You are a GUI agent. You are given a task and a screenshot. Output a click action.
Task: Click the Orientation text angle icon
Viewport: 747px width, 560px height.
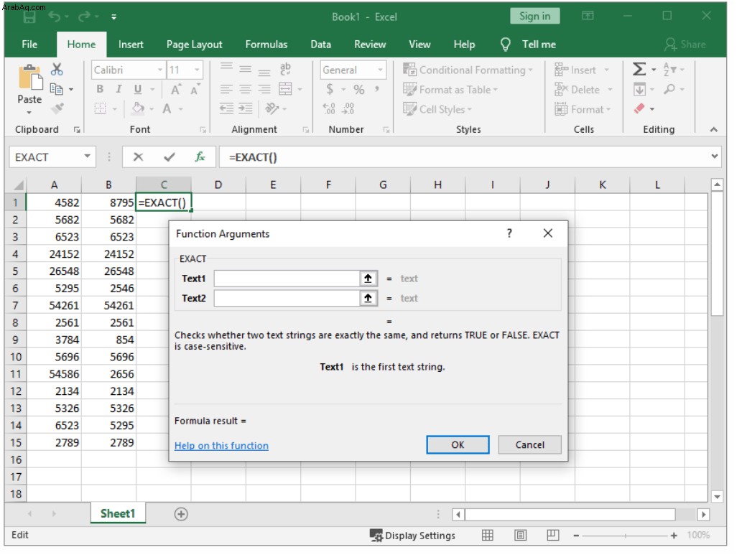272,108
